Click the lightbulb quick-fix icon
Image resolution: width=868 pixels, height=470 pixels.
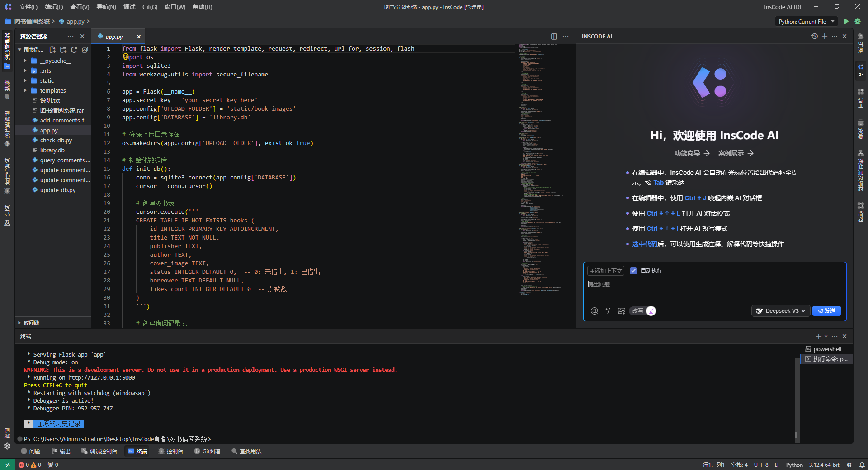tap(126, 57)
